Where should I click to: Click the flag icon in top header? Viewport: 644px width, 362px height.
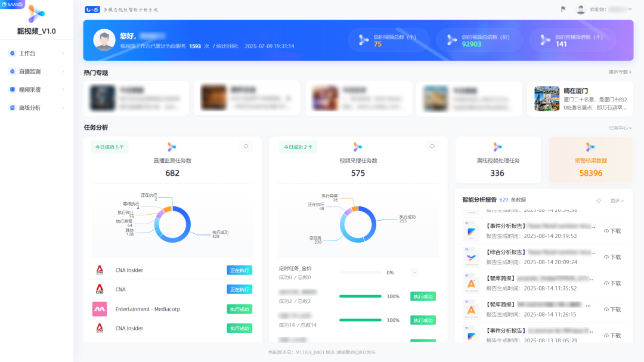pos(563,9)
